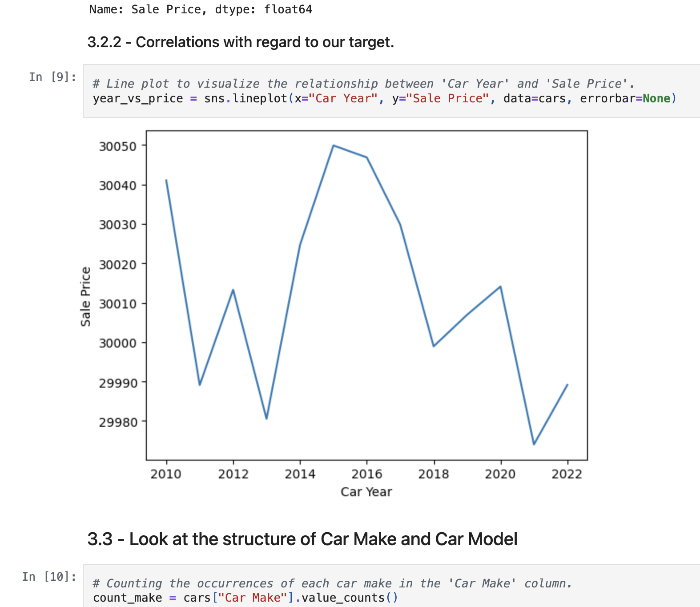Image resolution: width=700 pixels, height=607 pixels.
Task: Select the In [10] cell prompt
Action: [49, 577]
